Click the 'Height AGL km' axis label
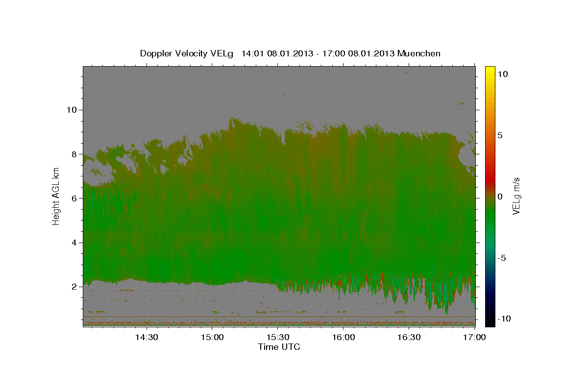Image resolution: width=588 pixels, height=392 pixels. pyautogui.click(x=56, y=197)
